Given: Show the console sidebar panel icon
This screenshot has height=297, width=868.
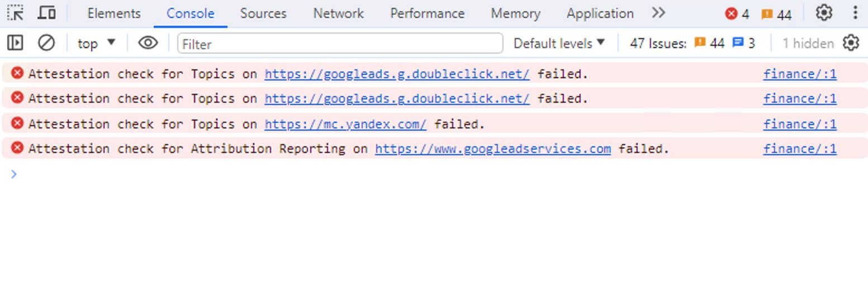Looking at the screenshot, I should point(15,43).
